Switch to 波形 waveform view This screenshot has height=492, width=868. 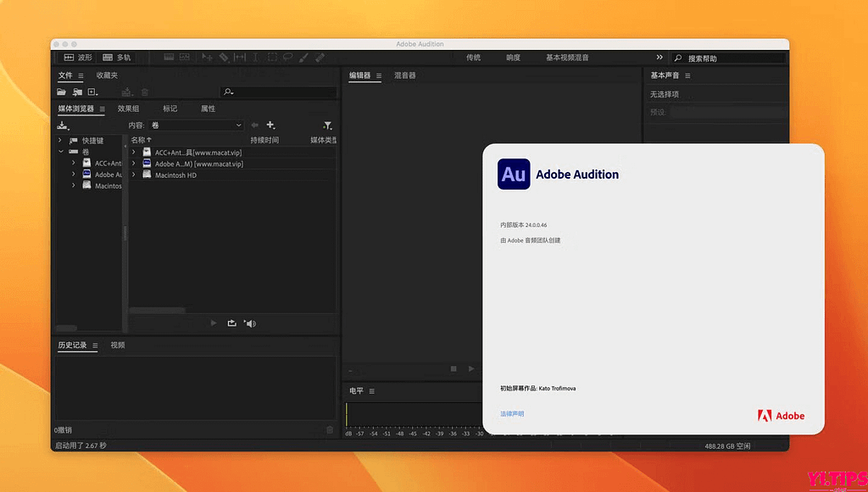point(77,58)
